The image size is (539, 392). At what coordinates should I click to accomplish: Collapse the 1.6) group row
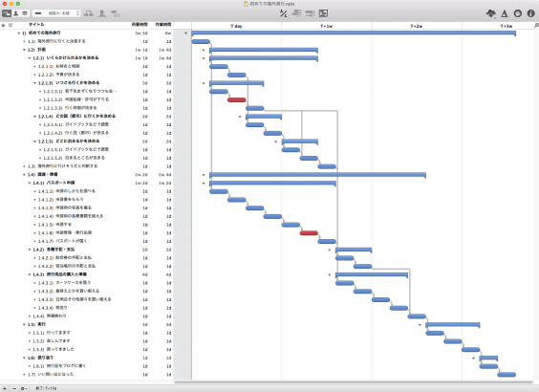tap(24, 358)
